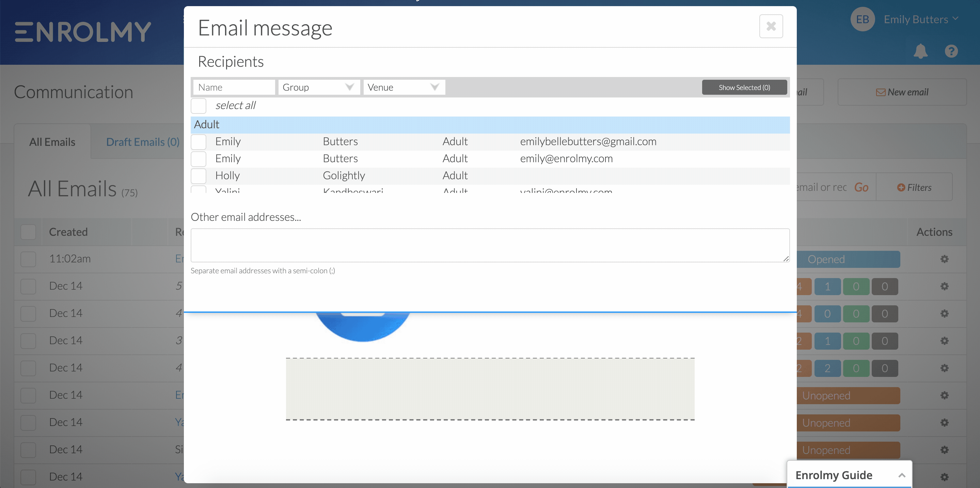The width and height of the screenshot is (980, 488).
Task: Tick the header checkbox in the emails table
Action: click(x=28, y=232)
